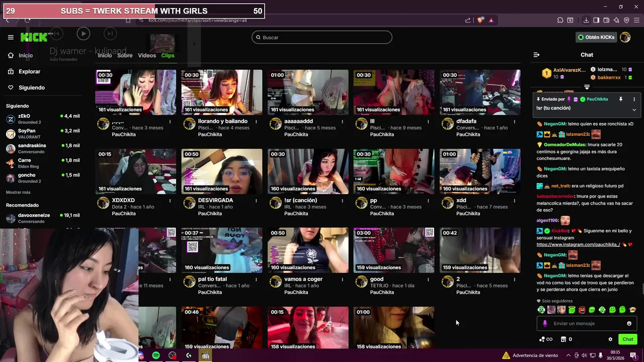The image size is (644, 362).
Task: Open sandraskins channel in following list
Action: click(x=43, y=148)
